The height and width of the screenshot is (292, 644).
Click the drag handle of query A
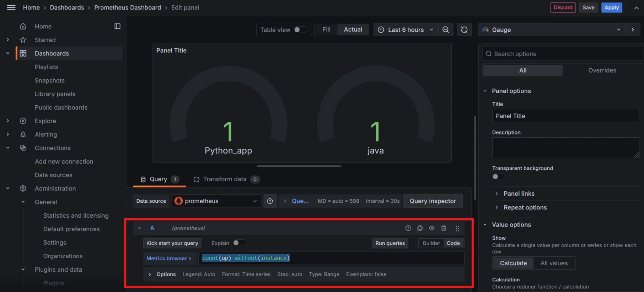pos(457,228)
